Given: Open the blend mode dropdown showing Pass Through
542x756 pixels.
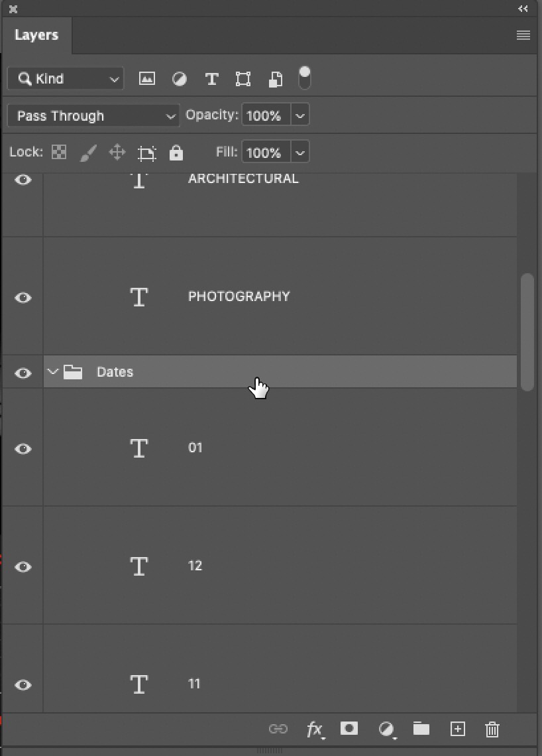Looking at the screenshot, I should (x=93, y=115).
